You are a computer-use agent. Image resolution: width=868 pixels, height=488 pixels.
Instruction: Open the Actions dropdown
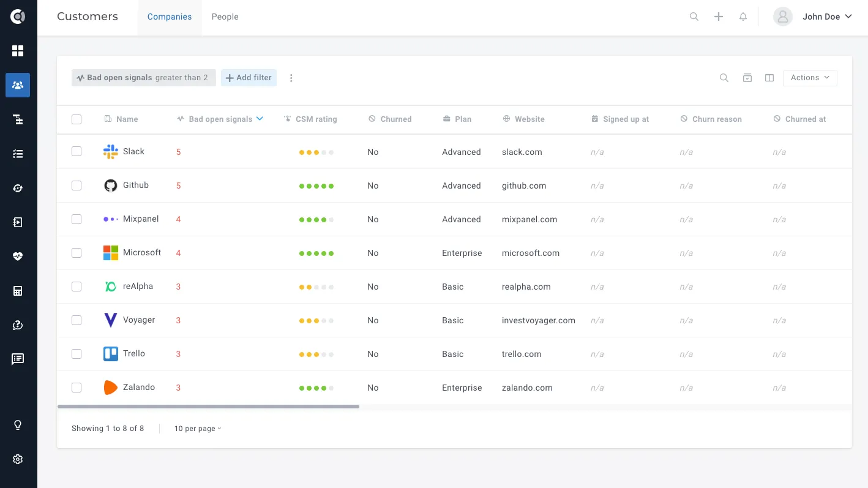point(810,78)
